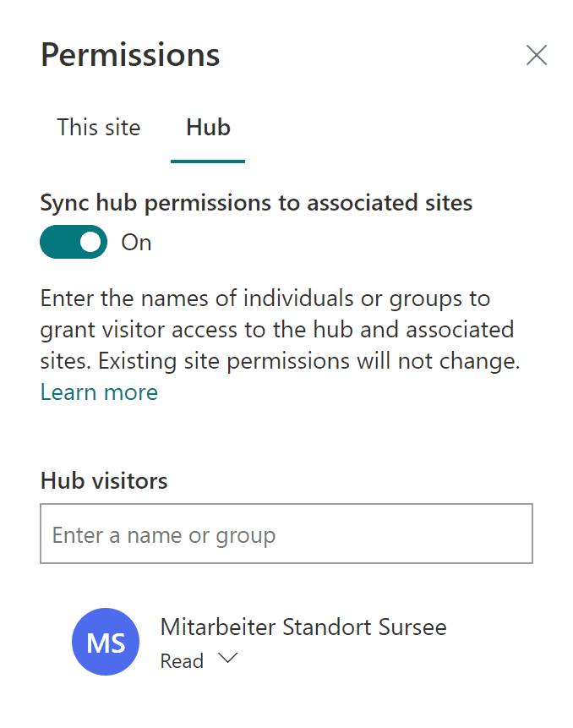Click the Read text under Mitarbeiter Standort Sursee
573x728 pixels.
click(182, 661)
